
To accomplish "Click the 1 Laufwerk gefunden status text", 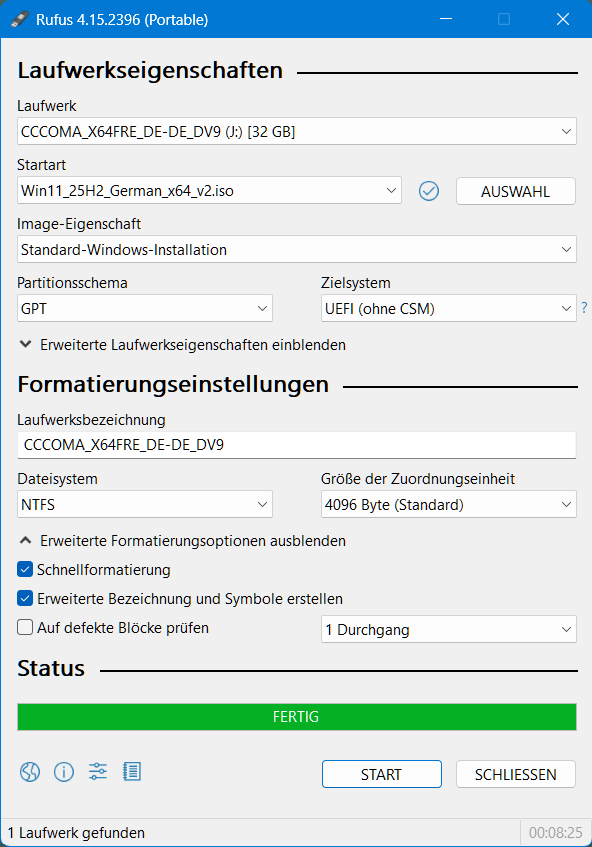I will tap(76, 833).
